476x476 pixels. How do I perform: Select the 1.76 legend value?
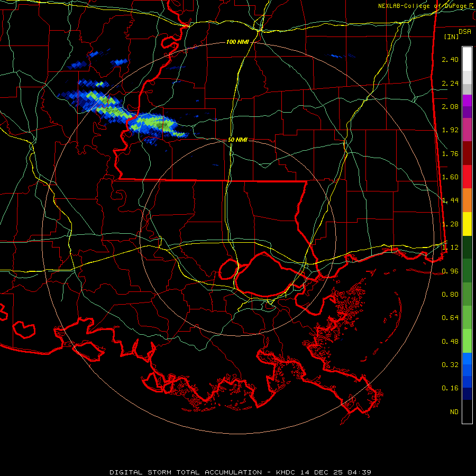pos(450,153)
